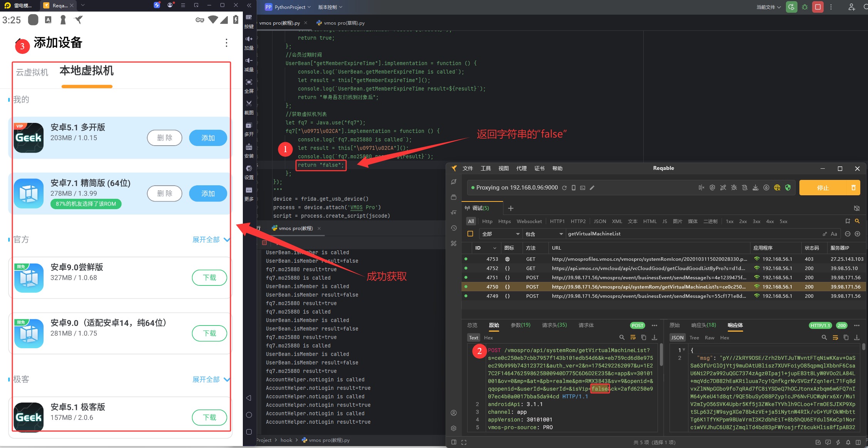Toggle the Aa case-sensitive filter option

pyautogui.click(x=834, y=234)
